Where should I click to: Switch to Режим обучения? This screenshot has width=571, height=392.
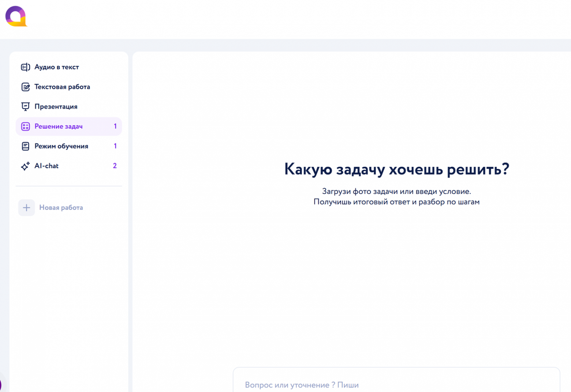pyautogui.click(x=69, y=146)
